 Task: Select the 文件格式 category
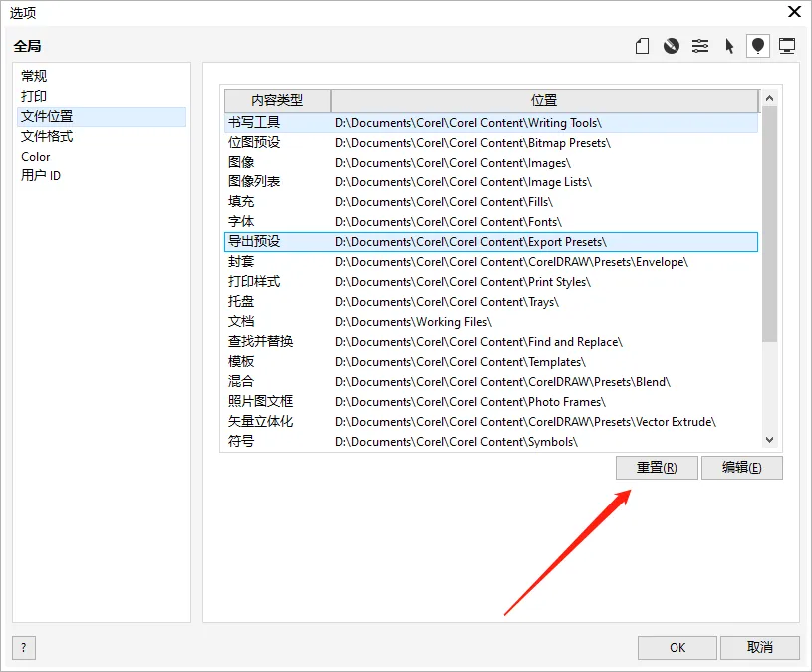coord(47,136)
